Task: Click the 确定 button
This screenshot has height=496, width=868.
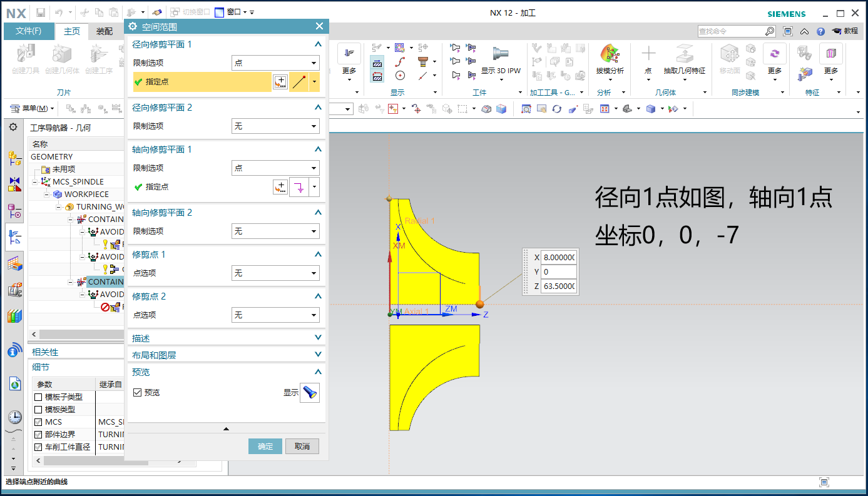Action: (265, 446)
